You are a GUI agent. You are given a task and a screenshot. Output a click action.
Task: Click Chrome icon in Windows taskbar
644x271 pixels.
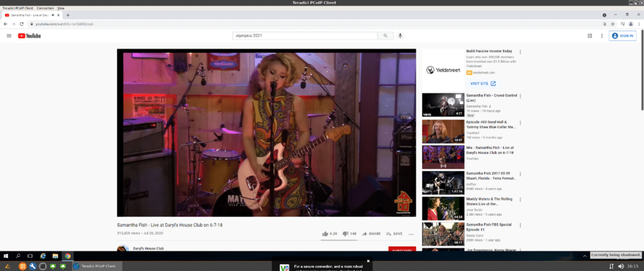tap(67, 256)
